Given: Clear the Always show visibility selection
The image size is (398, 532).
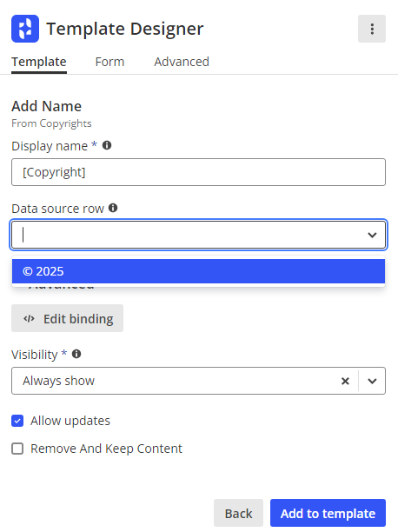Looking at the screenshot, I should (x=345, y=381).
